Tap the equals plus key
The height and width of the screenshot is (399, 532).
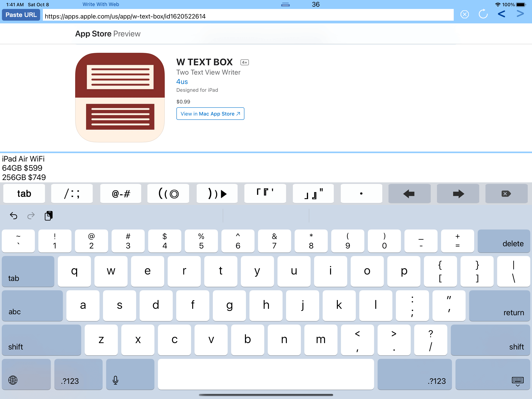pyautogui.click(x=458, y=241)
